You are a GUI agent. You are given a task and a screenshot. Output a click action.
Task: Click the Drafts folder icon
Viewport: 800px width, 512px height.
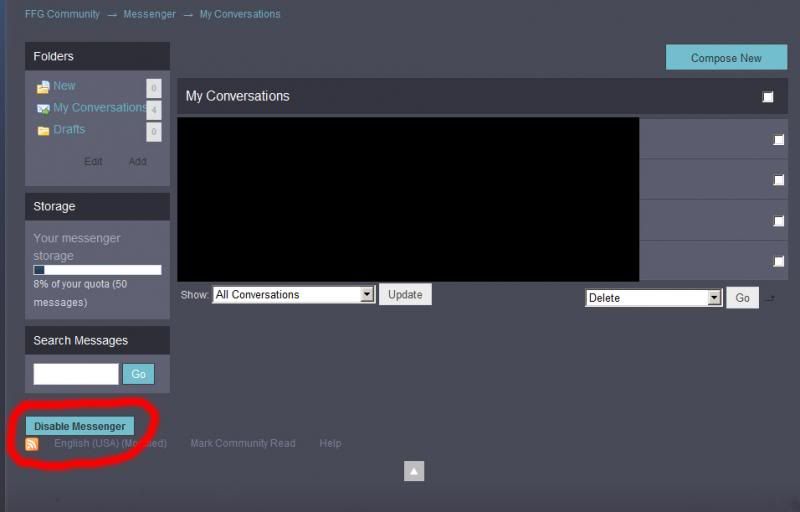click(43, 131)
